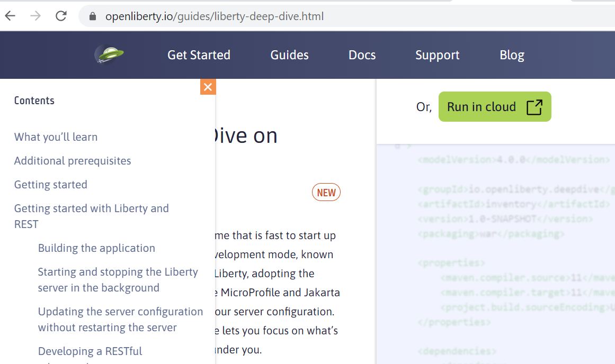The width and height of the screenshot is (615, 364).
Task: Open the Support nav item
Action: (438, 55)
